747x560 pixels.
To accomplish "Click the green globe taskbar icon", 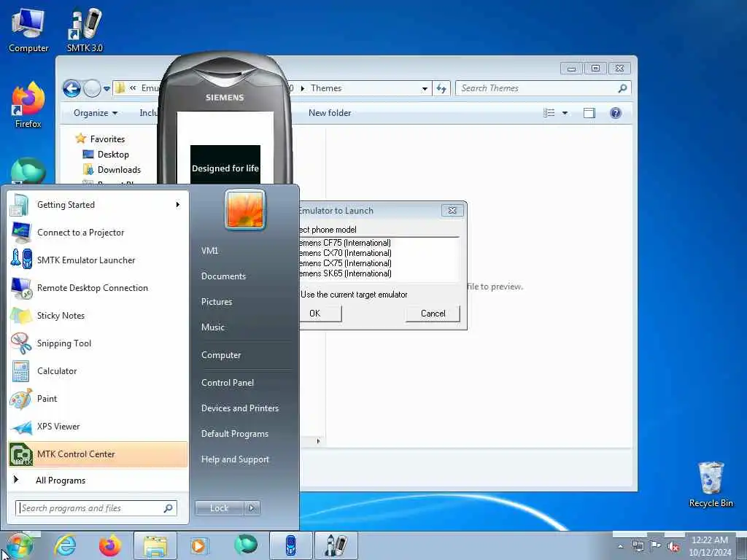I will pos(245,545).
